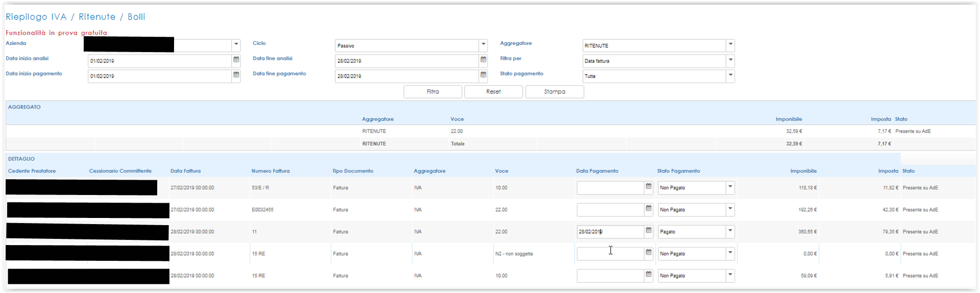Click payment date field for 59,09 € row
Image resolution: width=980 pixels, height=293 pixels.
[x=610, y=275]
